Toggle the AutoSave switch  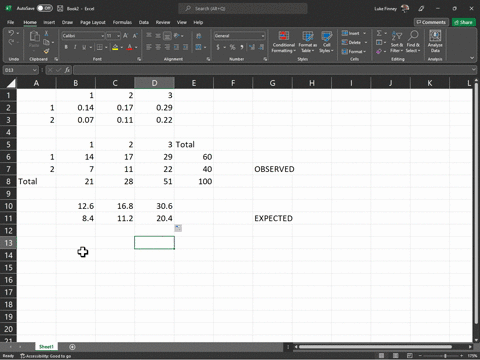(44, 8)
